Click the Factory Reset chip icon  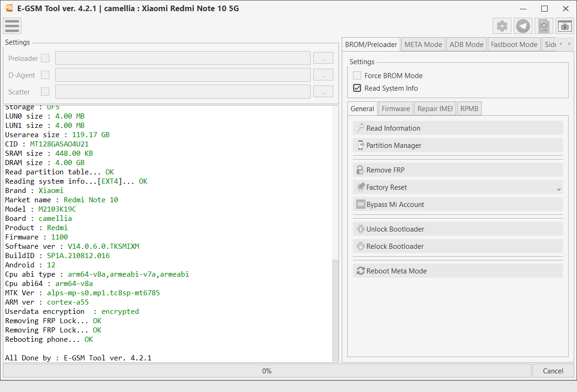pyautogui.click(x=361, y=187)
